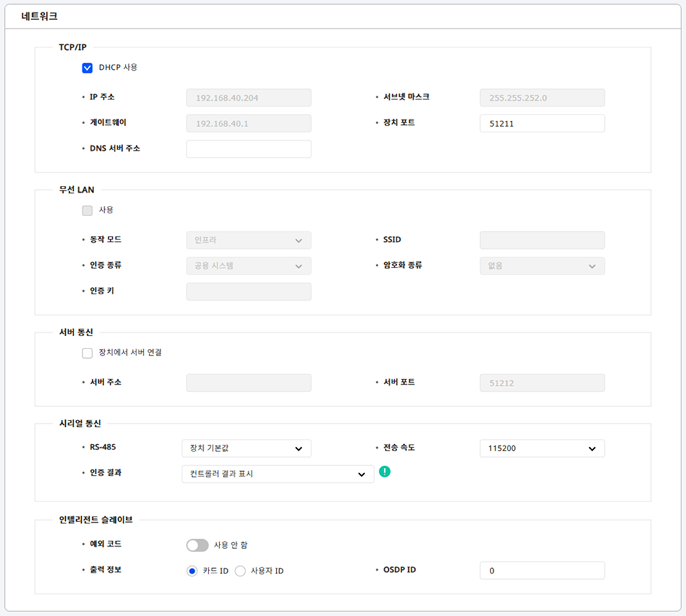Image resolution: width=686 pixels, height=616 pixels.
Task: Select the 카드 ID radio button
Action: click(192, 571)
